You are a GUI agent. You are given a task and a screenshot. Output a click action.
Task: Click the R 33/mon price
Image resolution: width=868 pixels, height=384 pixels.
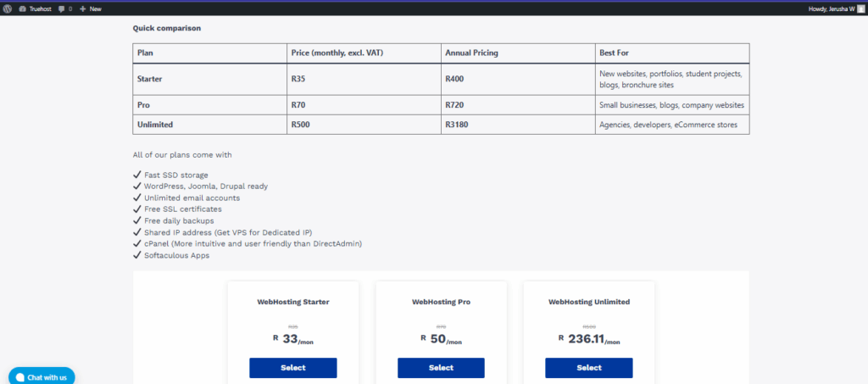click(x=292, y=339)
